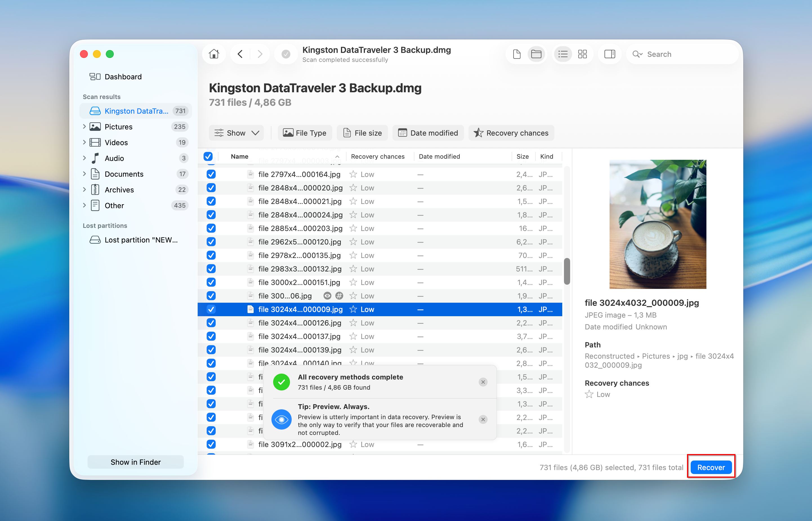Uncheck file 3024x4...000126.jpg checkbox
The image size is (812, 521).
coord(211,323)
